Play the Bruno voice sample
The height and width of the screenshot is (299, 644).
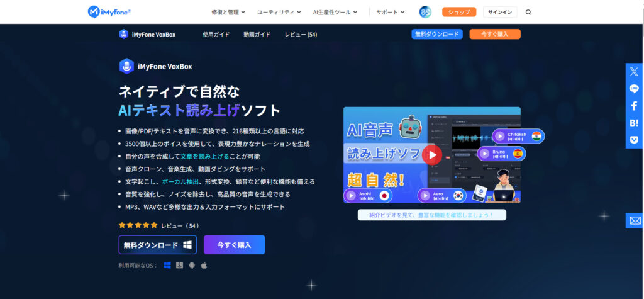tap(485, 154)
